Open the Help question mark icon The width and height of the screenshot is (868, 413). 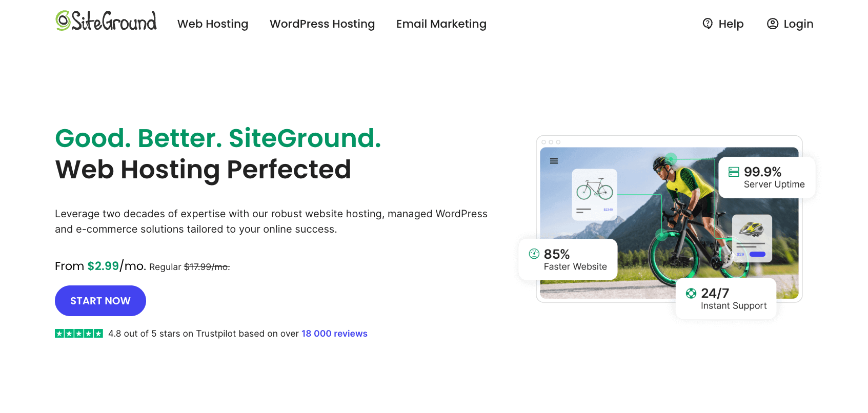pos(708,24)
